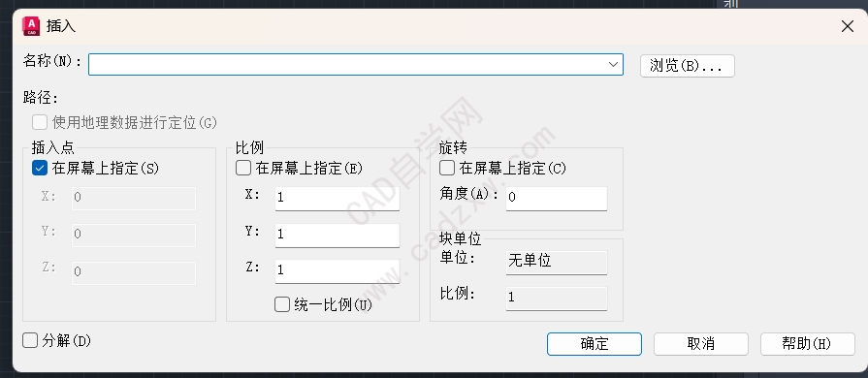
Task: Uncheck insertion point 在屏幕上指定(S)
Action: point(40,168)
